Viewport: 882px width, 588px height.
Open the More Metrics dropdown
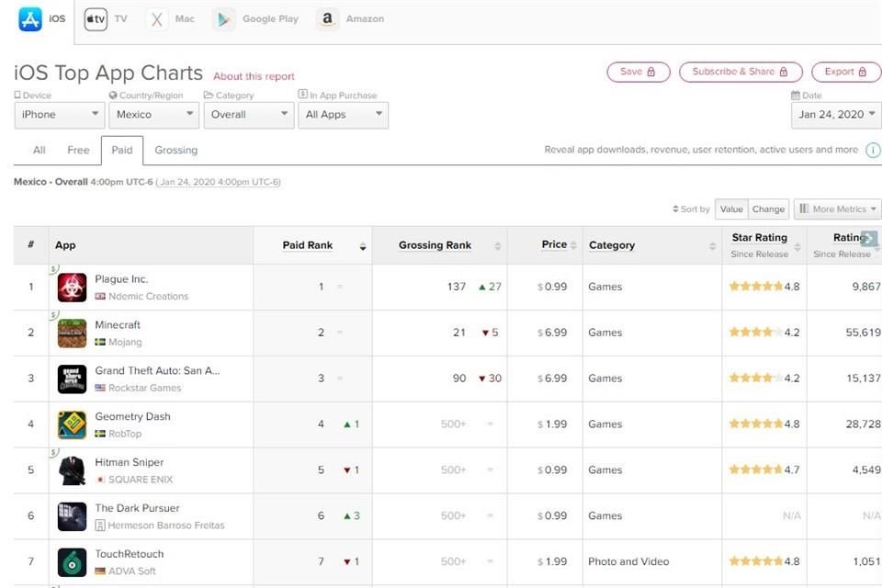(837, 209)
